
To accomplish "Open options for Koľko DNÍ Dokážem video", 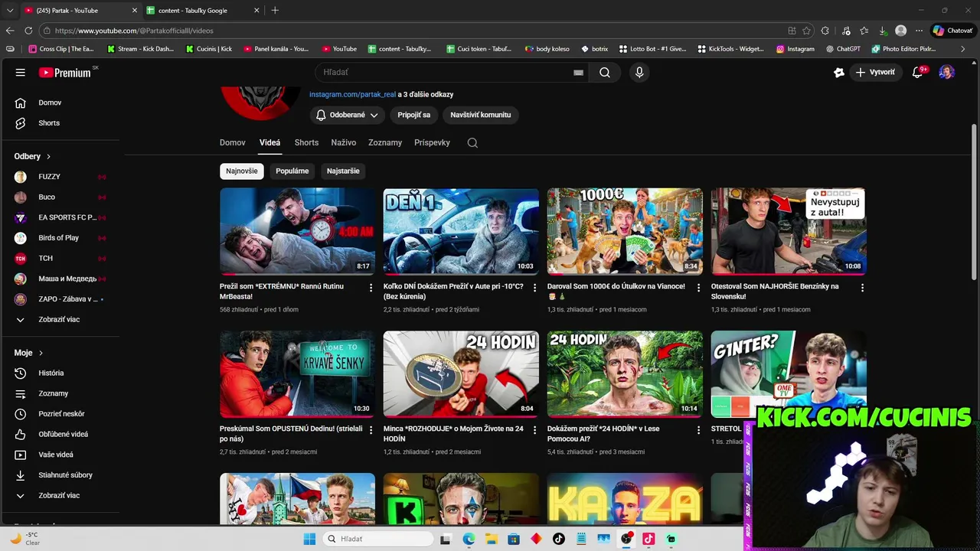I will coord(535,287).
